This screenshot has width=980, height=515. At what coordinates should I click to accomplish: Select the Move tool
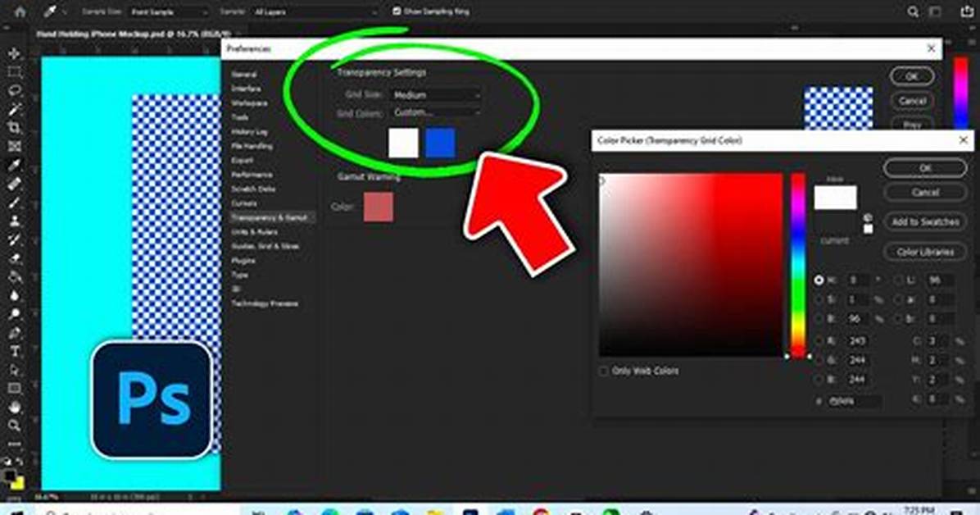click(15, 54)
